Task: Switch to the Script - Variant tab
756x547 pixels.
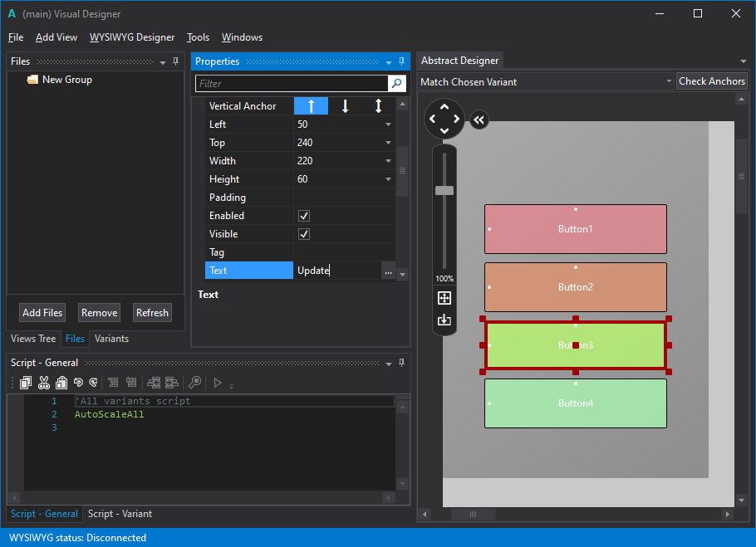Action: click(119, 514)
